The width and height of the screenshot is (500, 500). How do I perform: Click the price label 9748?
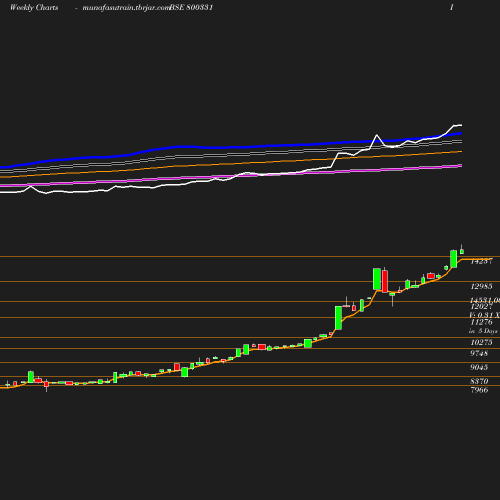[479, 353]
